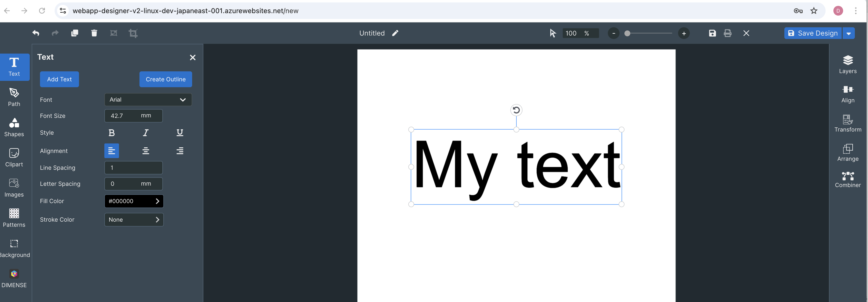Open the Background panel
Viewport: 868px width, 302px height.
click(x=14, y=248)
